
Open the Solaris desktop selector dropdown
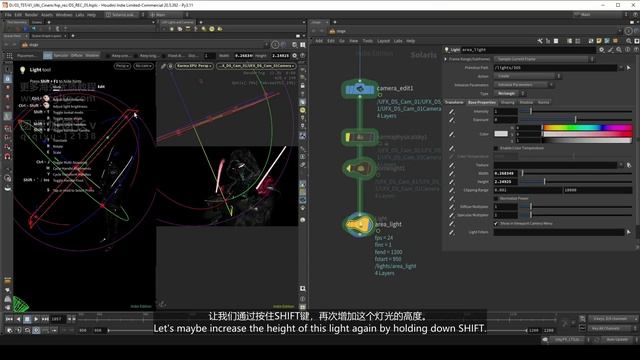click(x=124, y=15)
